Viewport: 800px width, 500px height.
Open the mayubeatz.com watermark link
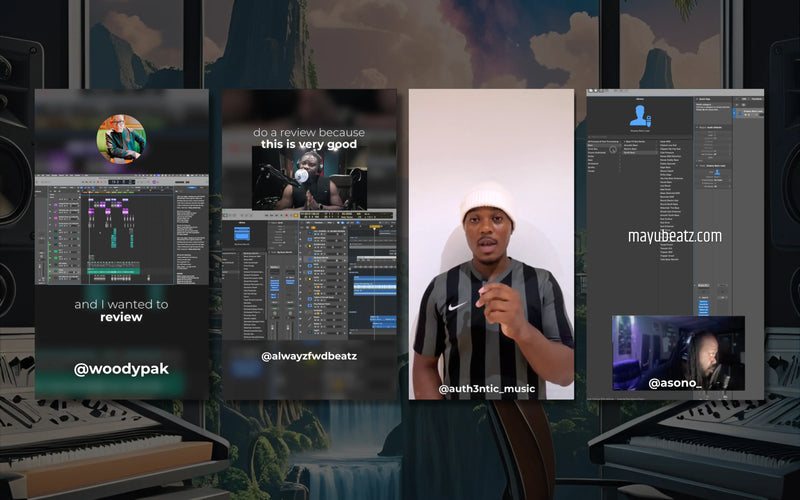pos(674,236)
